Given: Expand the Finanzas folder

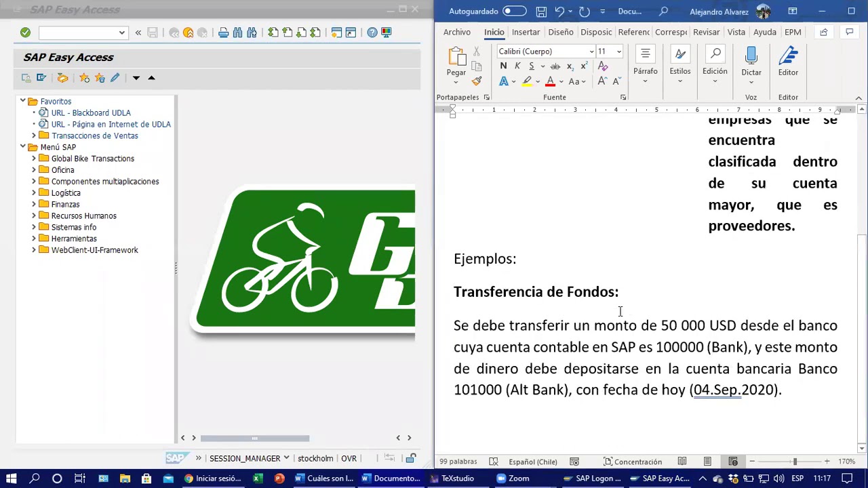Looking at the screenshot, I should coord(34,204).
